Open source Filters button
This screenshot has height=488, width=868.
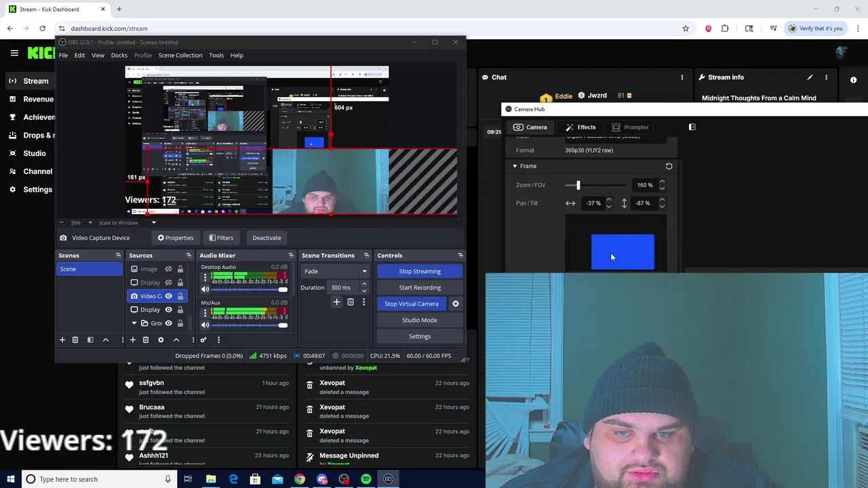[221, 238]
